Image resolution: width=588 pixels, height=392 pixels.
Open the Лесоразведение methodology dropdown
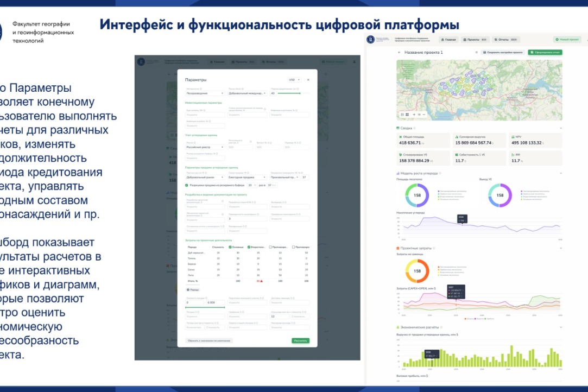(x=205, y=93)
